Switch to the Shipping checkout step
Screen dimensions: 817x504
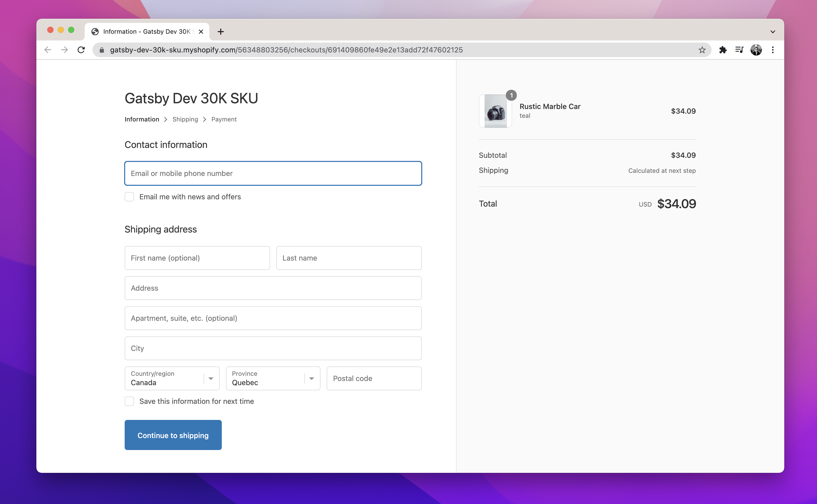tap(185, 119)
